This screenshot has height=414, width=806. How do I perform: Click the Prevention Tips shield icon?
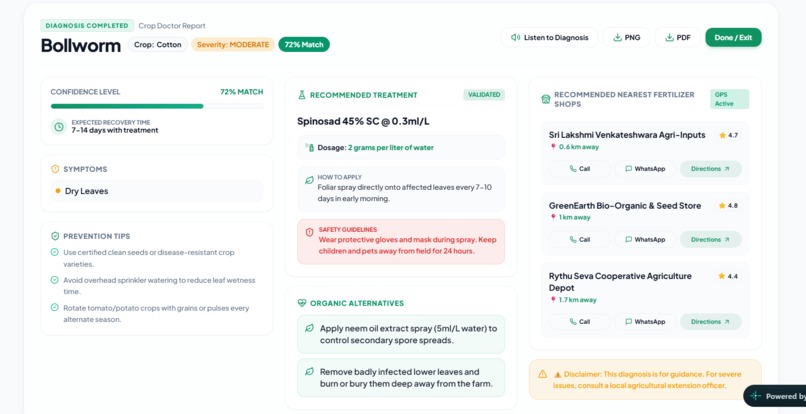55,236
